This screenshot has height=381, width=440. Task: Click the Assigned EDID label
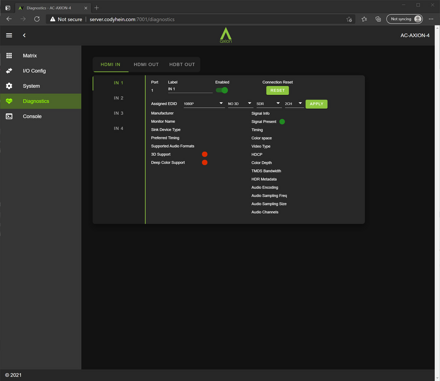[164, 104]
